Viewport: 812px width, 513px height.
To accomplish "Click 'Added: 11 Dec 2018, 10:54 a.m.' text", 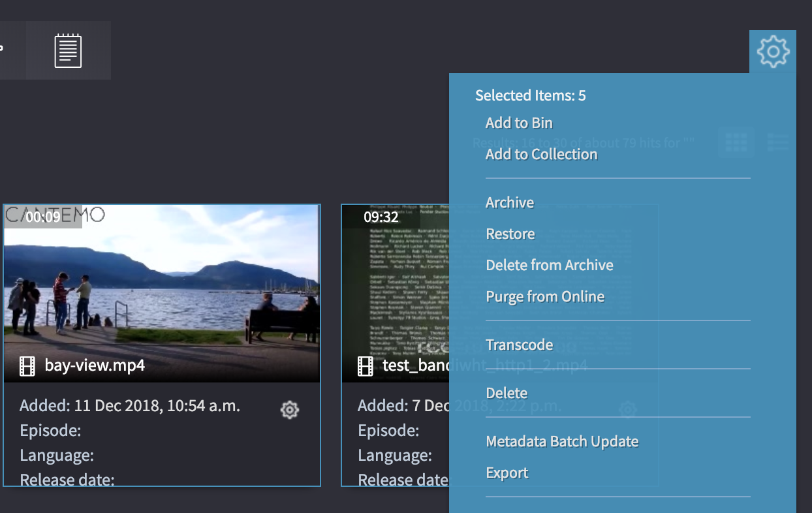I will pos(130,406).
